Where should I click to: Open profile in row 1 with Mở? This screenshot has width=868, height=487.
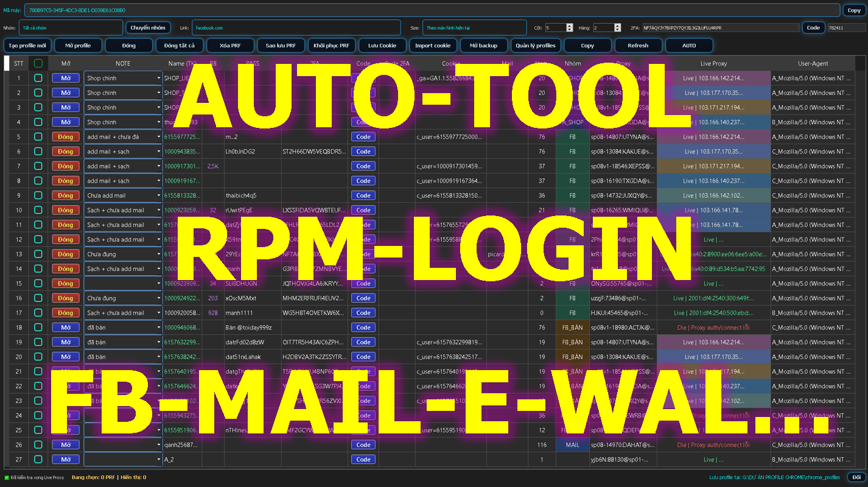66,78
